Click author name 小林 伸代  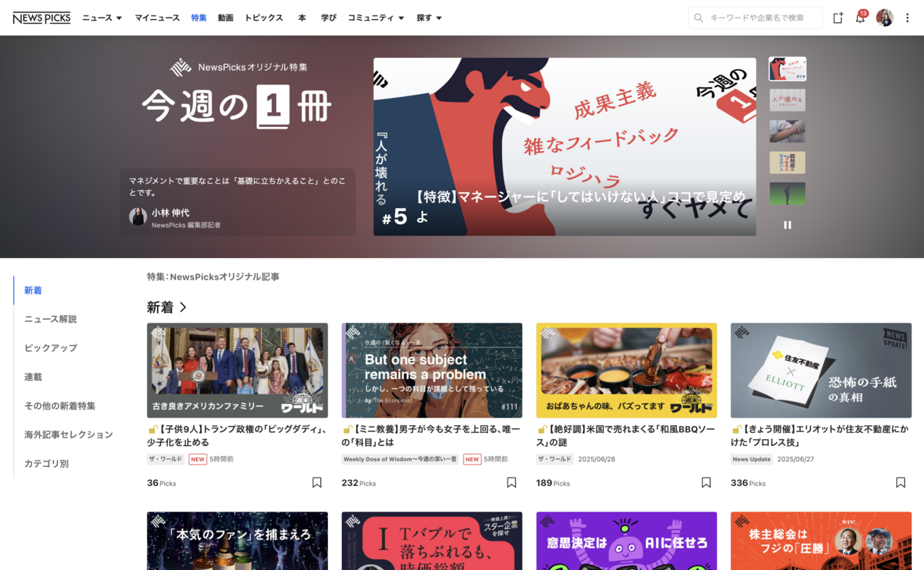pyautogui.click(x=170, y=213)
